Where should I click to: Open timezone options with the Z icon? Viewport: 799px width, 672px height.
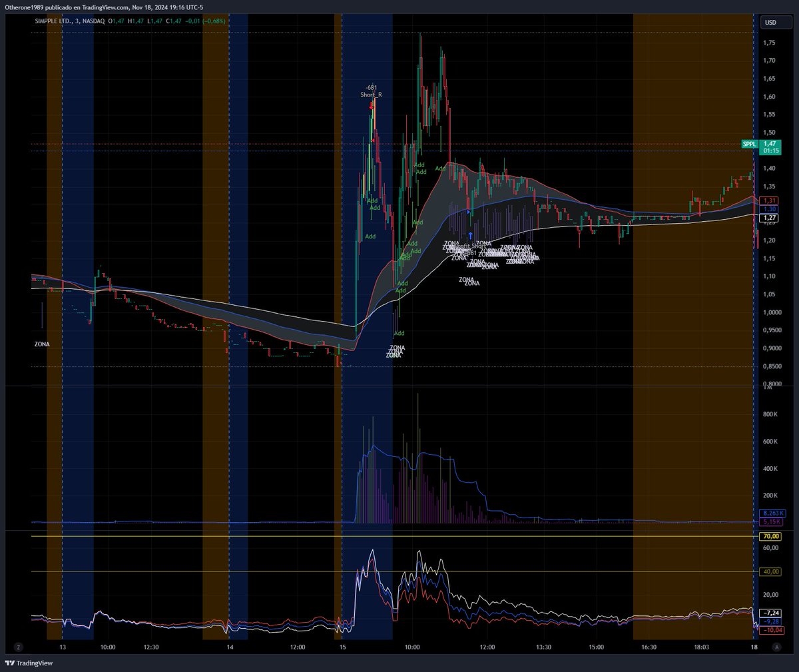19,647
